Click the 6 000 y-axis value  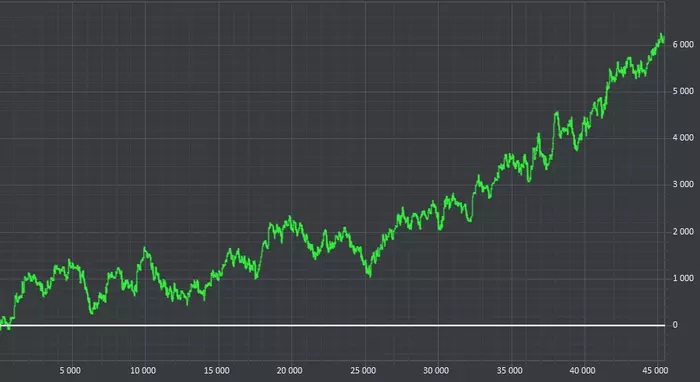click(x=683, y=44)
